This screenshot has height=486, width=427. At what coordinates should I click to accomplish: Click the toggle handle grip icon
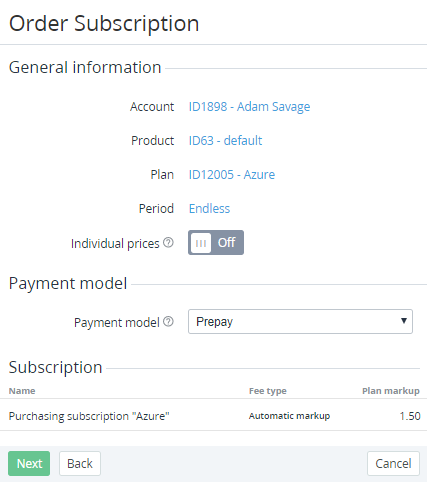pyautogui.click(x=201, y=243)
